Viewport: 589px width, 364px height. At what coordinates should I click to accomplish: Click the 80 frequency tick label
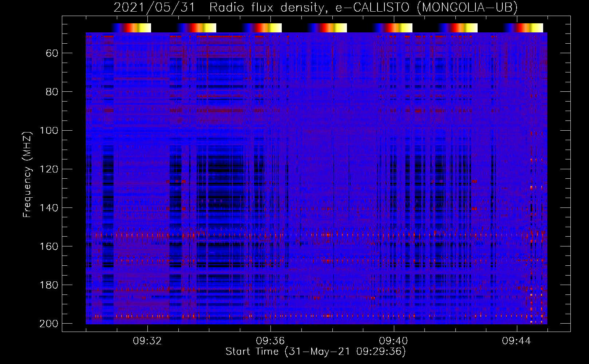(x=52, y=92)
